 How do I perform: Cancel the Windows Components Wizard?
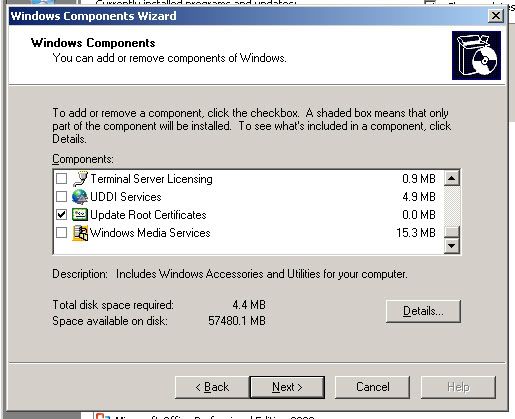click(372, 387)
